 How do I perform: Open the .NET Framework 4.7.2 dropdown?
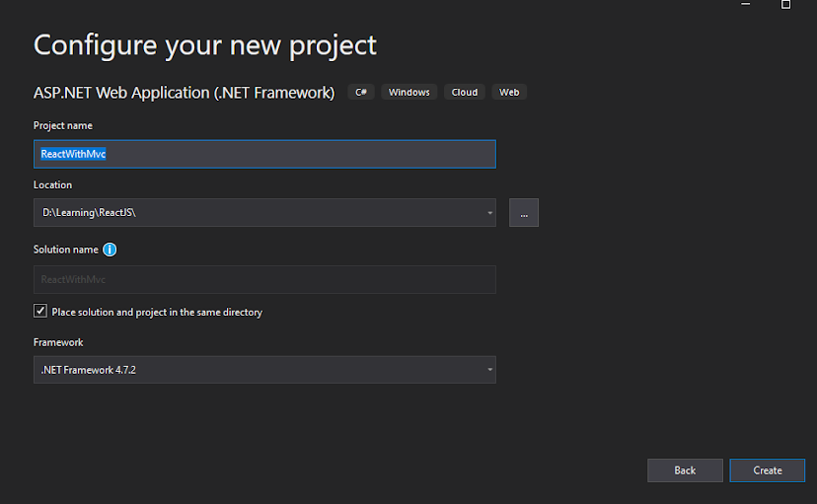coord(264,370)
